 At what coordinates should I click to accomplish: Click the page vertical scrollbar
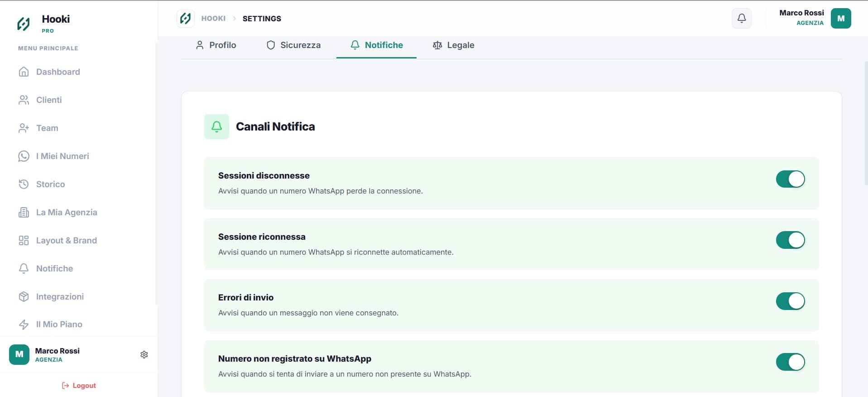coord(866,122)
